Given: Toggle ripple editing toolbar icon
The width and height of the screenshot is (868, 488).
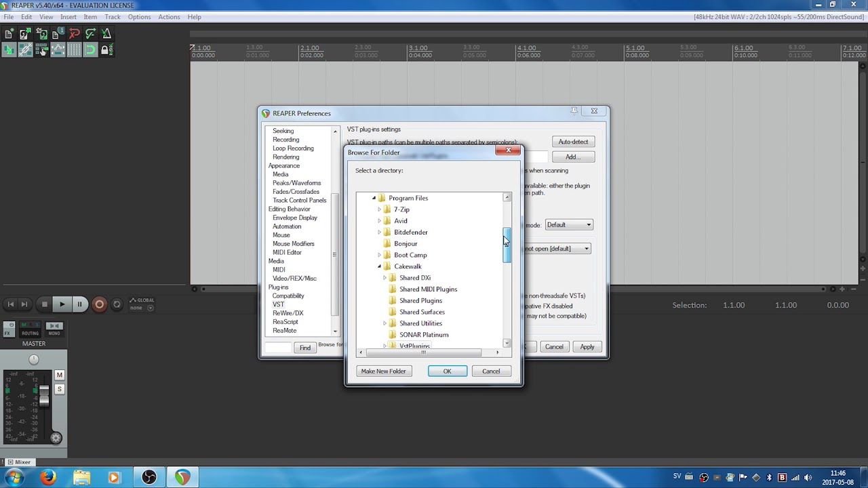Looking at the screenshot, I should coord(42,49).
